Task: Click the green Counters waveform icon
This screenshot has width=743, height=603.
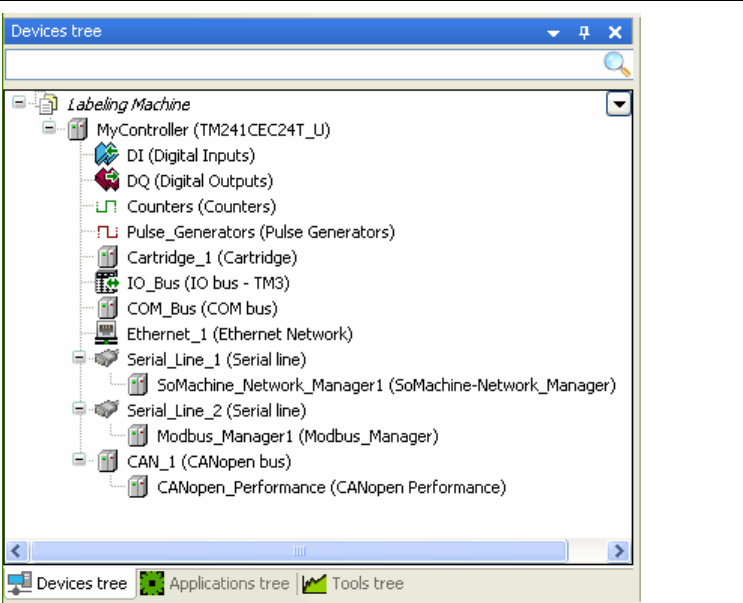Action: point(107,207)
